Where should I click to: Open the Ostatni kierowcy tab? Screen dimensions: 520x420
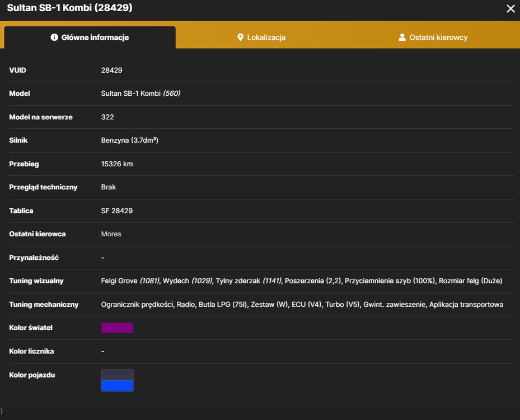(x=433, y=38)
